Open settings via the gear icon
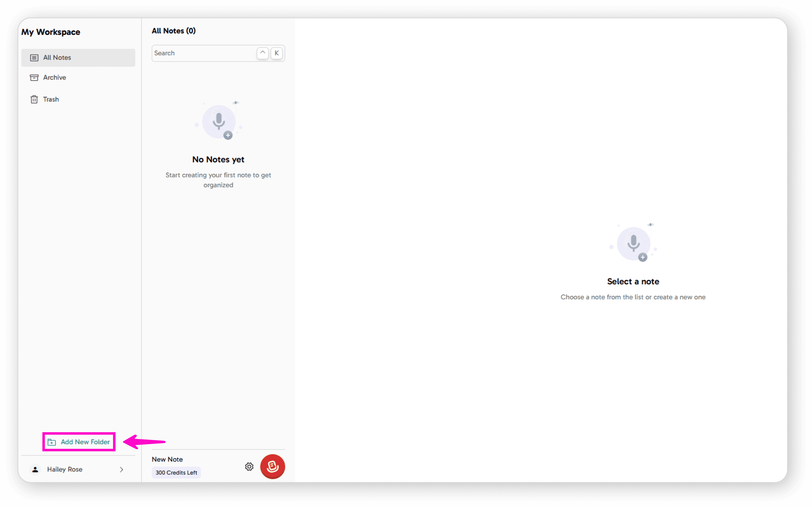The image size is (812, 507). click(249, 466)
